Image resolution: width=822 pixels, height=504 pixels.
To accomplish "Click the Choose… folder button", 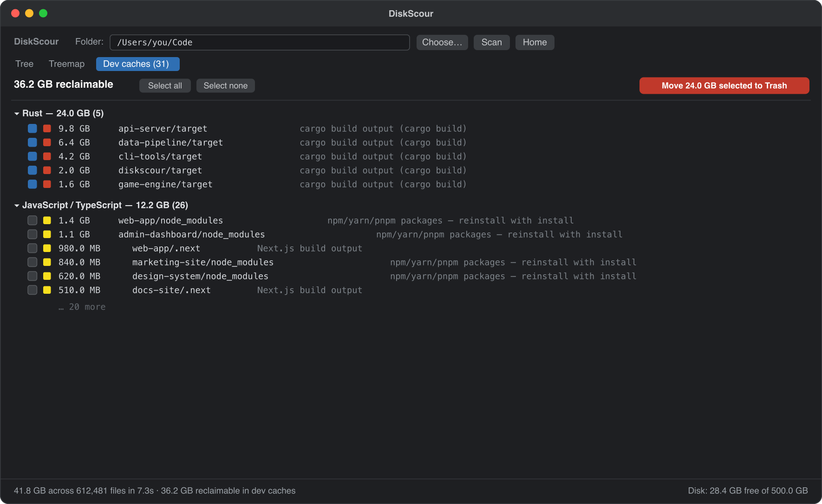I will tap(442, 42).
